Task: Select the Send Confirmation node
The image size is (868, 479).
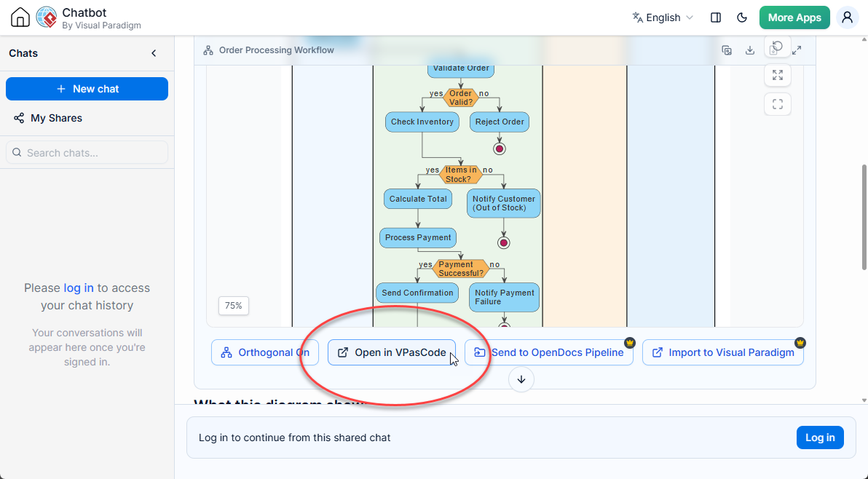Action: coord(417,293)
